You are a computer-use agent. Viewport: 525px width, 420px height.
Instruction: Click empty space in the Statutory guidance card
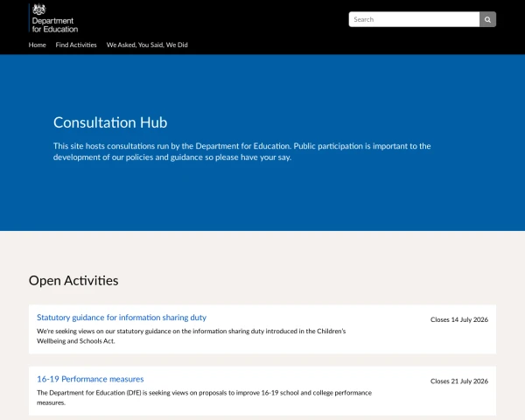(x=418, y=340)
